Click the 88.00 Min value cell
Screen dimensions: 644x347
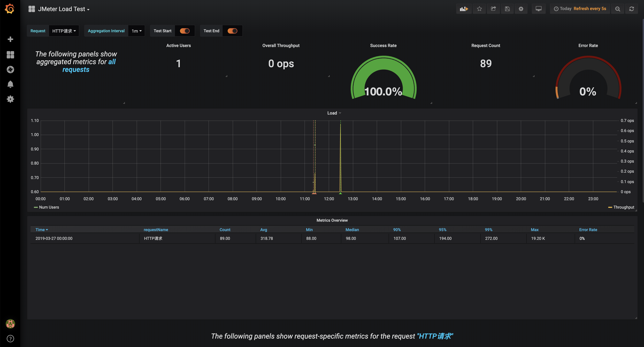[x=321, y=238]
